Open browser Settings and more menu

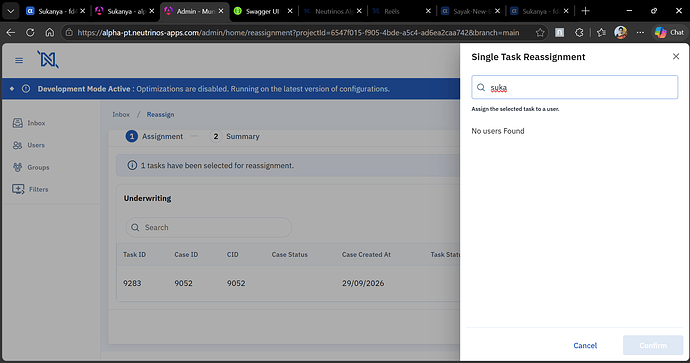(x=640, y=32)
